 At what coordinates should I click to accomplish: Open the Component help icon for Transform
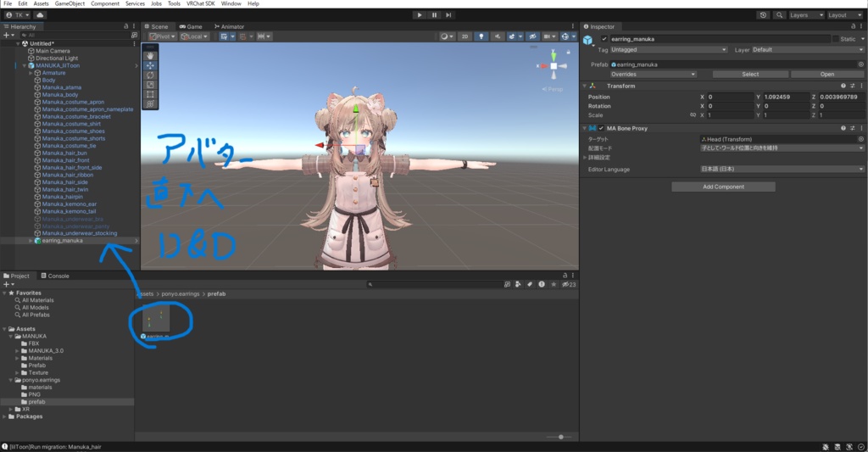point(843,86)
